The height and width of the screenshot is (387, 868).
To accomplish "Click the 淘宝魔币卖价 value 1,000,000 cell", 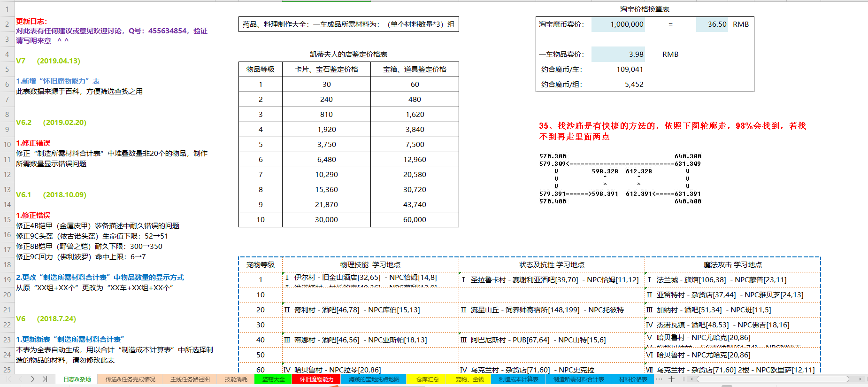I will pyautogui.click(x=618, y=24).
